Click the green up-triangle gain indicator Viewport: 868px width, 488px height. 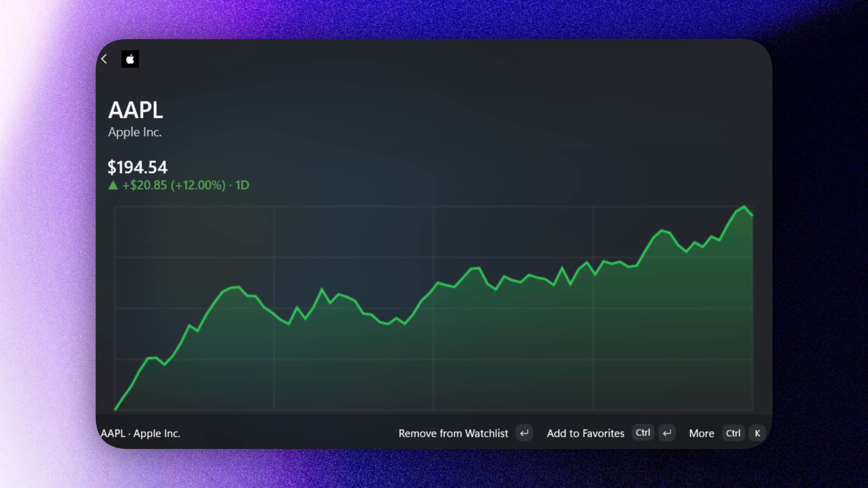[113, 185]
